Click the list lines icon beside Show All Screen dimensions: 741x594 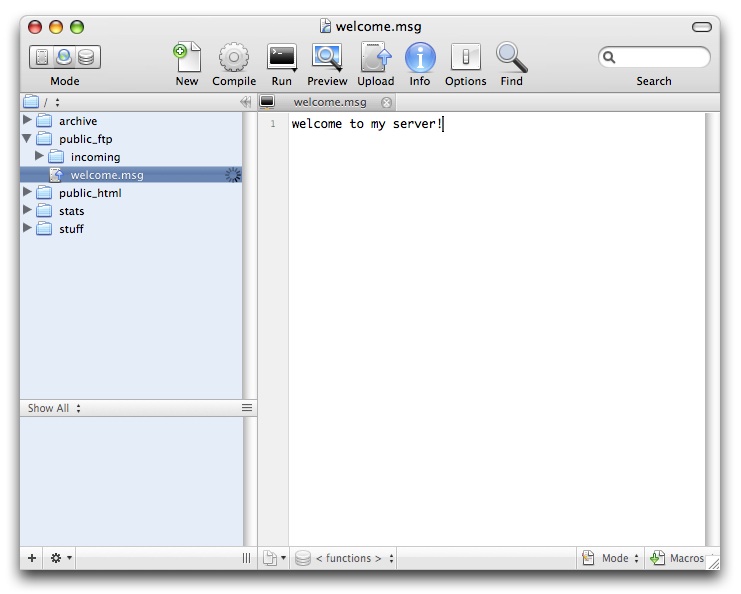(247, 408)
